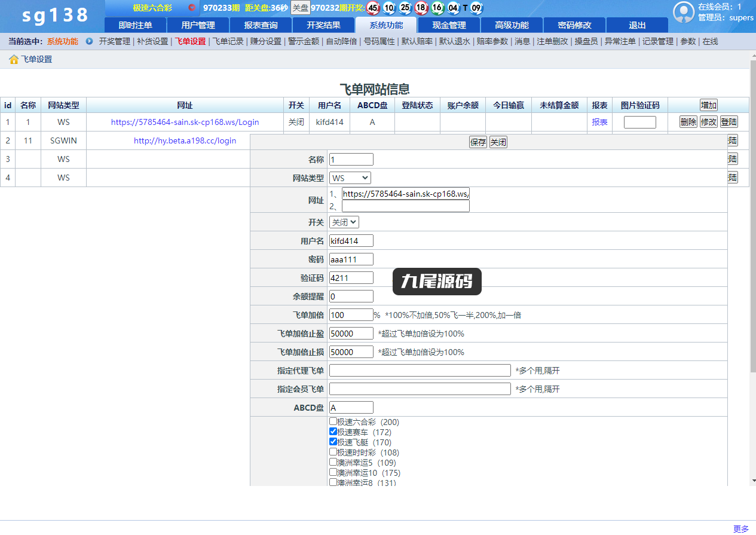Switch to the 现金管理 tab

click(x=449, y=25)
